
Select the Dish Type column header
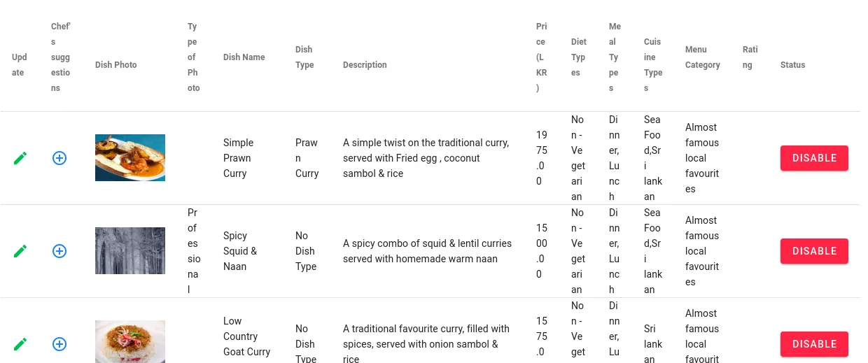tap(304, 57)
